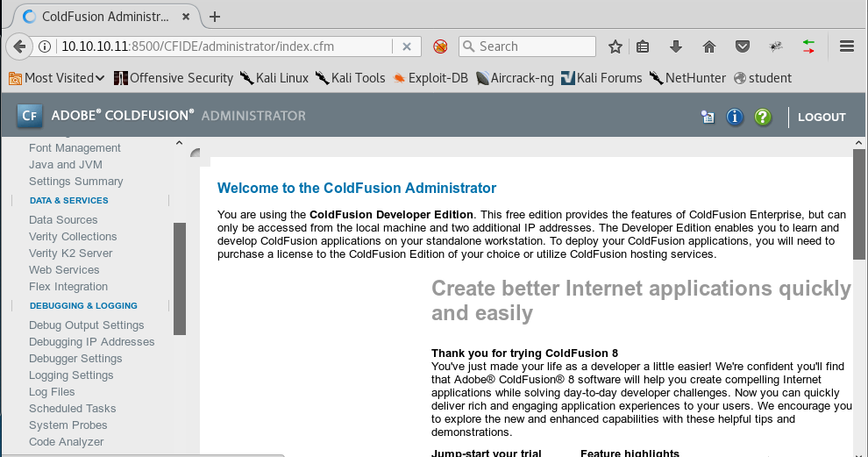This screenshot has width=868, height=457.
Task: Click the LOGOUT link
Action: [822, 117]
